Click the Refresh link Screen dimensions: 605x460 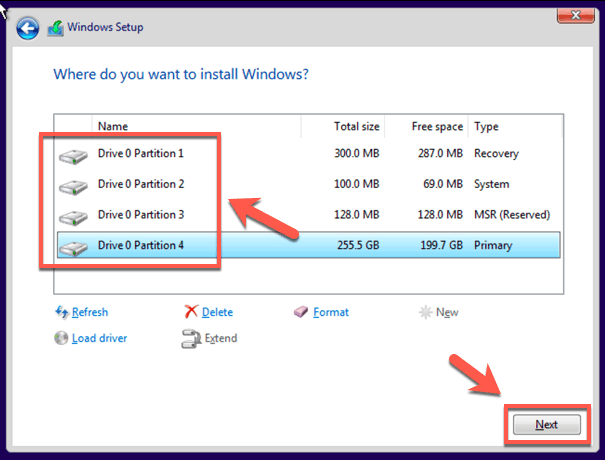click(90, 312)
